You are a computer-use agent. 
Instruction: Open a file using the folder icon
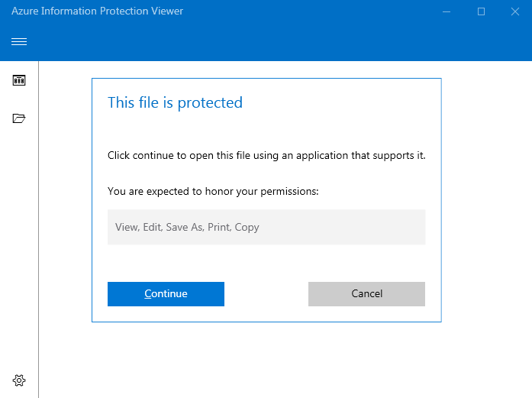(x=19, y=118)
